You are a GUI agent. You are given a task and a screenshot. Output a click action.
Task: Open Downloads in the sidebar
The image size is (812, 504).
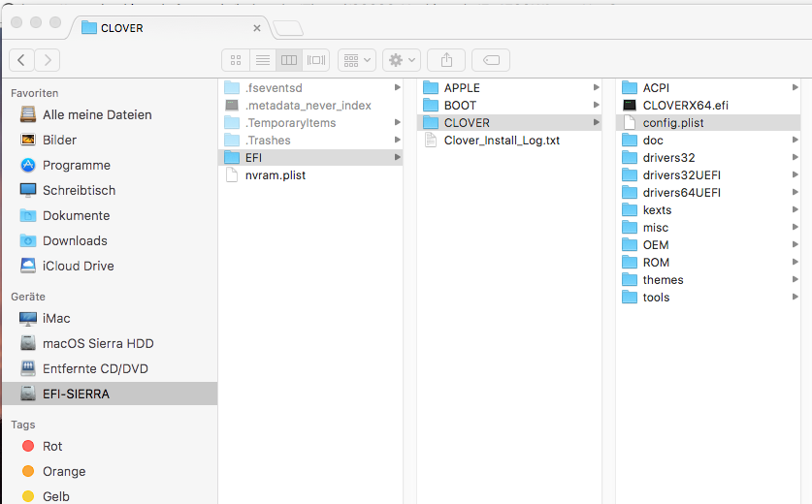tap(109, 240)
